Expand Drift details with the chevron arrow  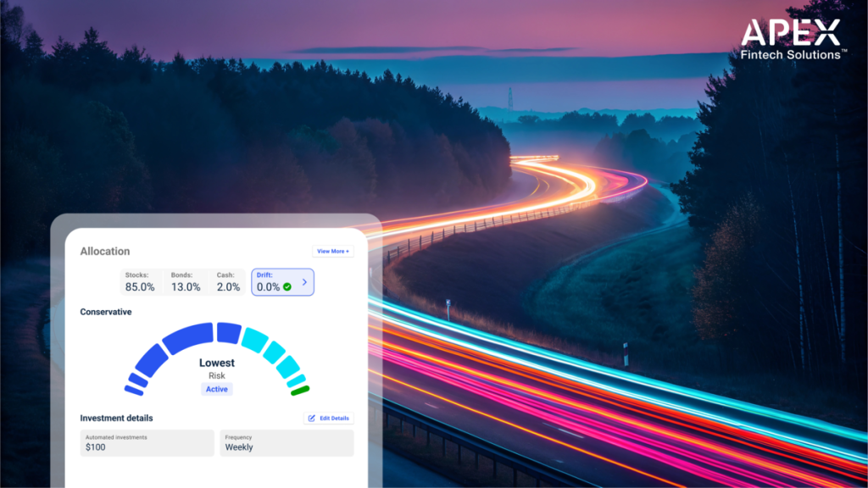pyautogui.click(x=304, y=282)
